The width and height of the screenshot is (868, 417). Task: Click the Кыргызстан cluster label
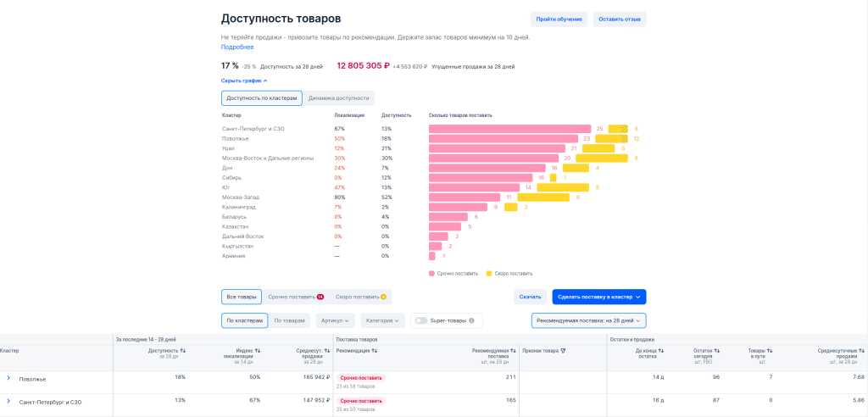pyautogui.click(x=237, y=246)
